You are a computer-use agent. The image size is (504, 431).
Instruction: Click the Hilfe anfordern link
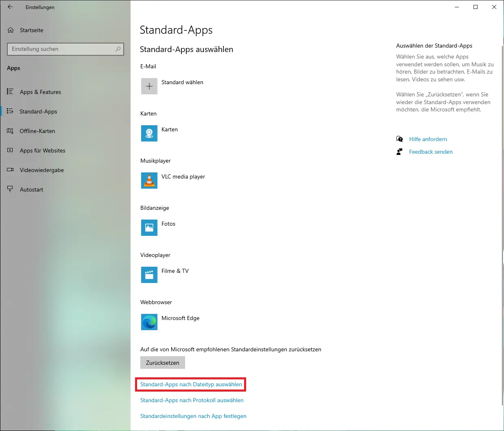tap(428, 139)
